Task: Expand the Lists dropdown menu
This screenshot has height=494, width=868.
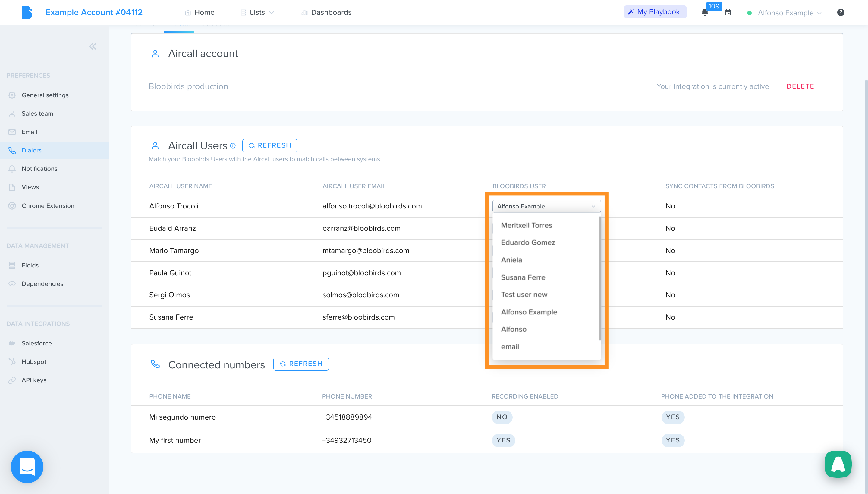Action: coord(257,13)
